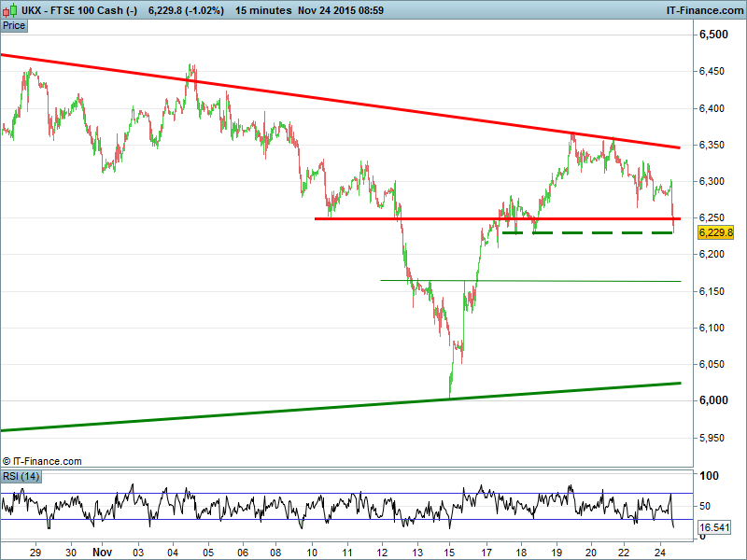Screen dimensions: 747x560
Task: Click the Nov label on date axis
Action: [x=103, y=552]
